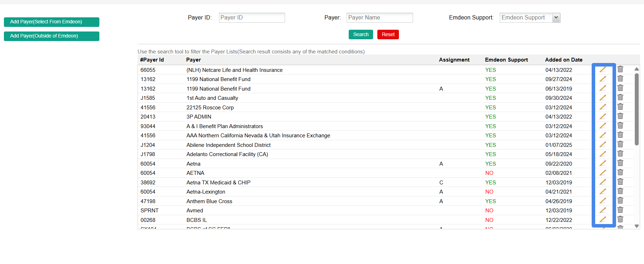Click the trash icon for Anthem Blue Cross

point(620,201)
